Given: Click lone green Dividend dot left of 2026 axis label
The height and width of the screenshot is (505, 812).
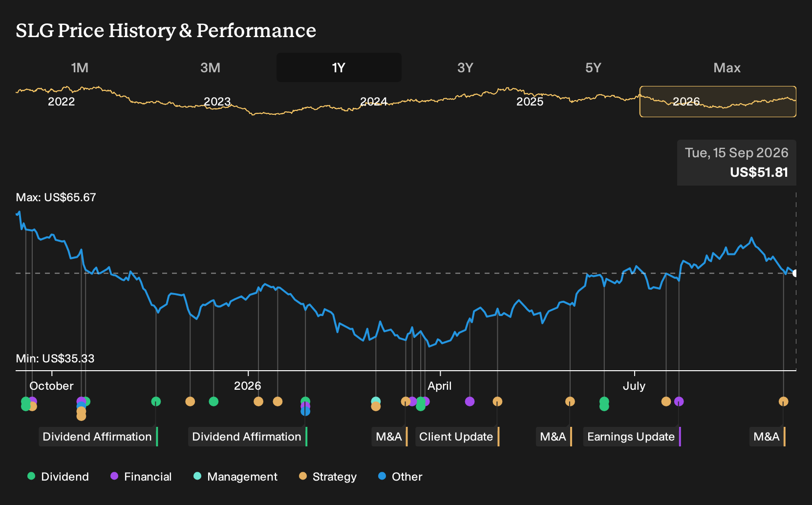Looking at the screenshot, I should click(x=214, y=401).
